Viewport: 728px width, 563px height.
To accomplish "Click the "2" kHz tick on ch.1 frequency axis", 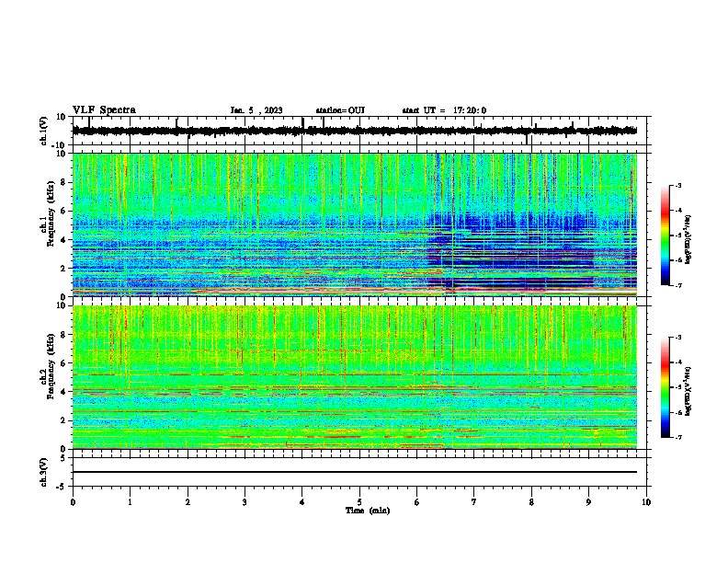I will click(x=63, y=268).
